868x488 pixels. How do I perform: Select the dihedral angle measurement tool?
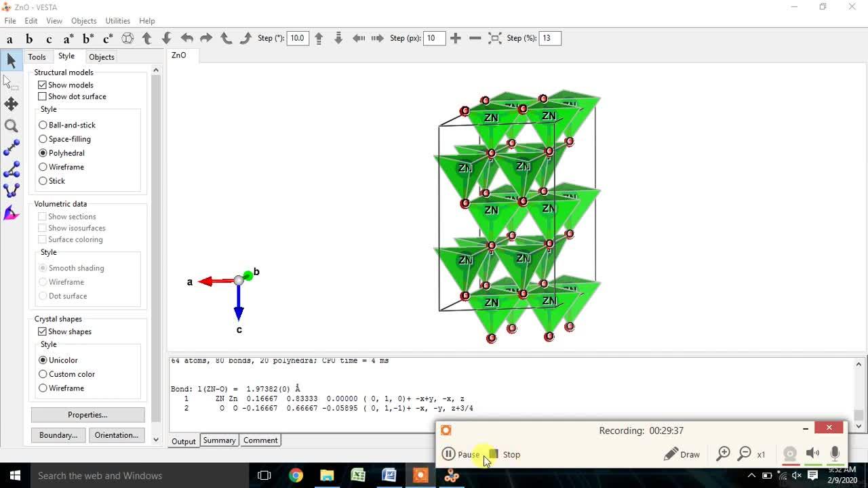pos(11,192)
